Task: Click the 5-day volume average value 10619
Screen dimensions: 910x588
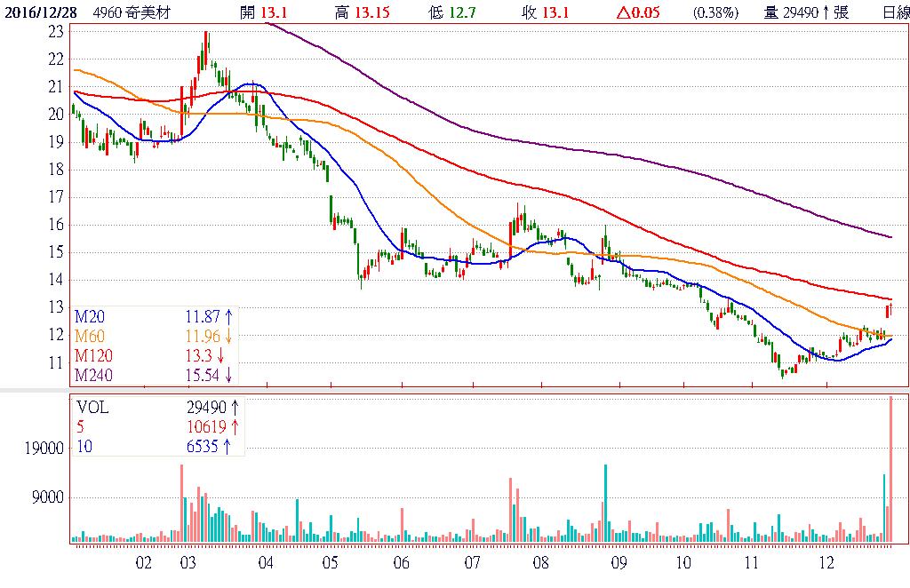Action: click(x=204, y=426)
